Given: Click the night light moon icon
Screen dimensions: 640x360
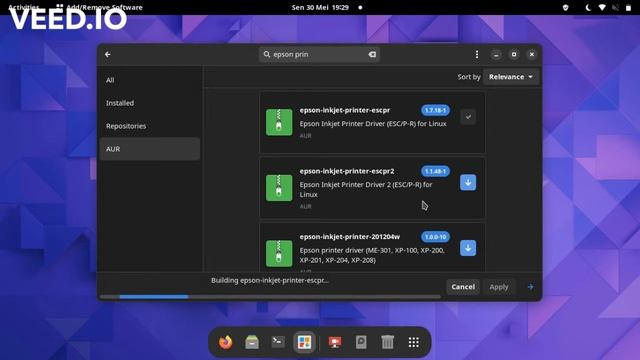Looking at the screenshot, I should (588, 7).
